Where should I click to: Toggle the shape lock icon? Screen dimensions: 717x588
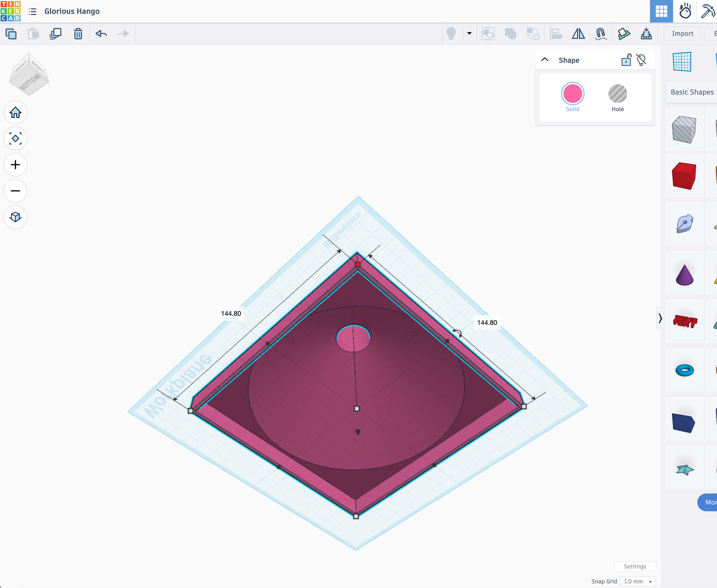[x=626, y=60]
